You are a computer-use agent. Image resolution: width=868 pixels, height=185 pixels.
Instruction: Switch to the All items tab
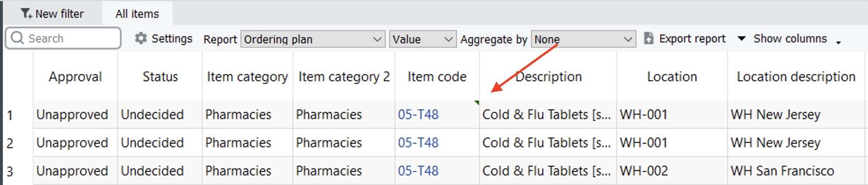point(137,14)
